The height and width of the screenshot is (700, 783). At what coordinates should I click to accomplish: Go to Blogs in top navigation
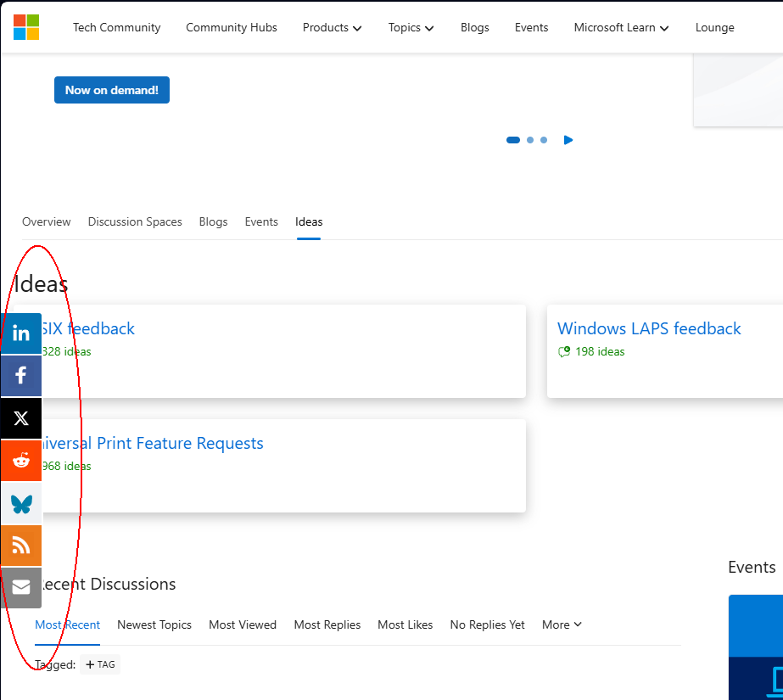point(475,27)
